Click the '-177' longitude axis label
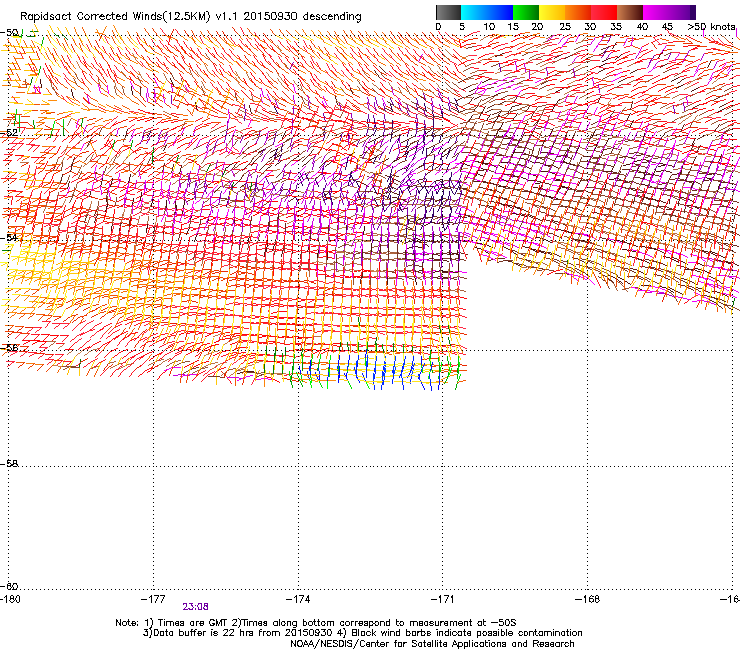740x650 pixels. 153,599
